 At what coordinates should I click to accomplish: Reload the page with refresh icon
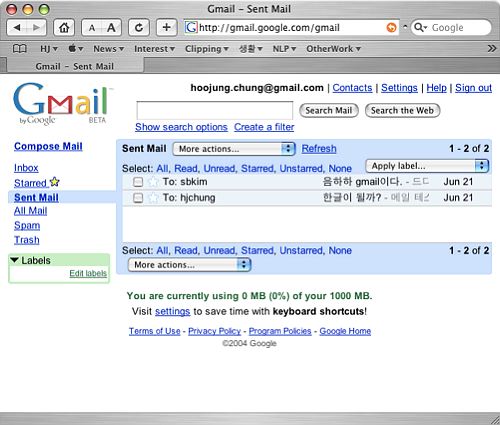pos(139,28)
